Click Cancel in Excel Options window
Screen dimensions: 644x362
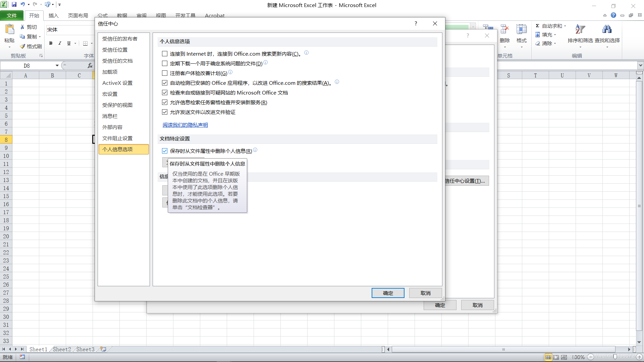click(x=477, y=305)
